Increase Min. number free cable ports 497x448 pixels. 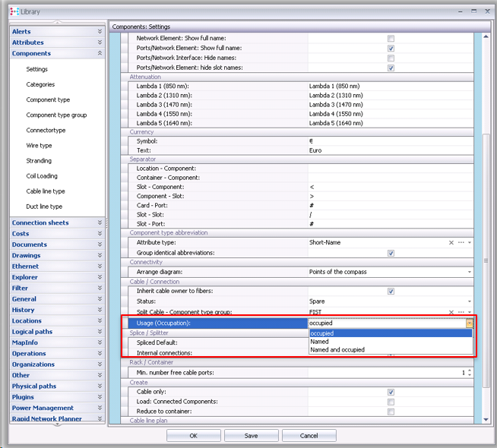470,371
